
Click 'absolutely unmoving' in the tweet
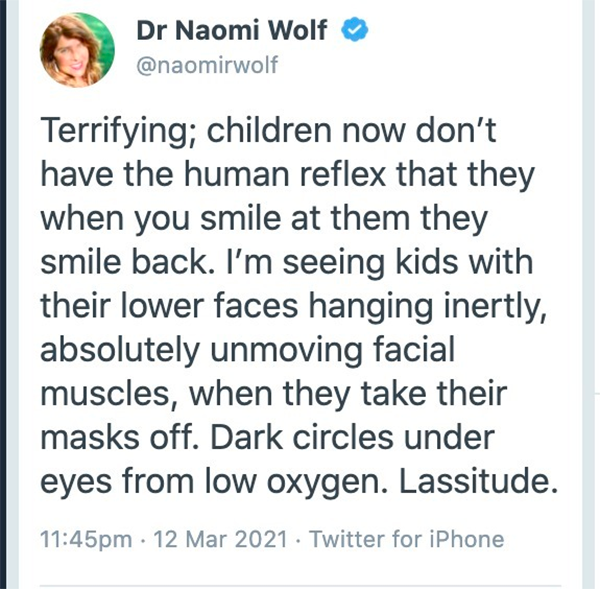[201, 351]
